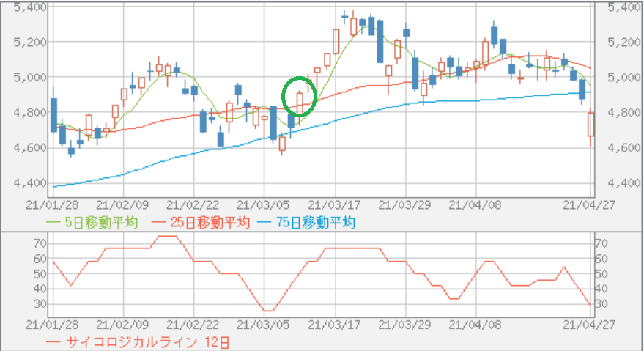Select the final red candlestick dated 21/04/27
The width and height of the screenshot is (644, 351).
(x=591, y=125)
